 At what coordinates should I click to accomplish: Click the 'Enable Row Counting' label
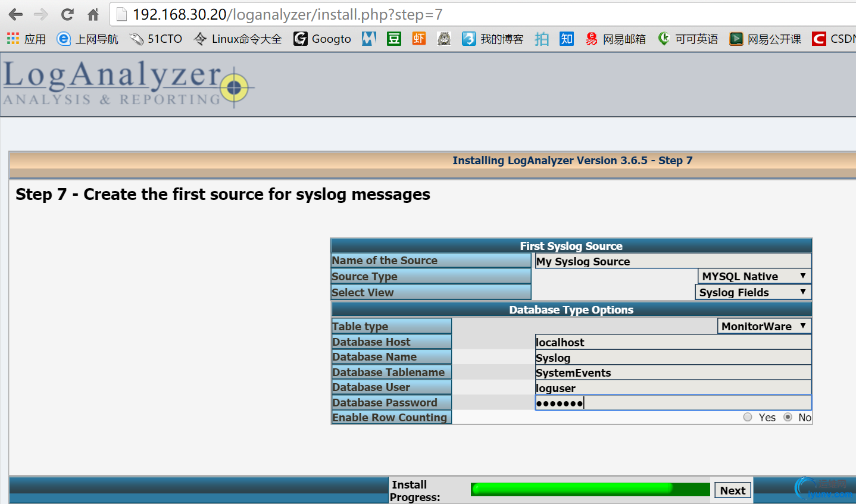[x=389, y=417]
